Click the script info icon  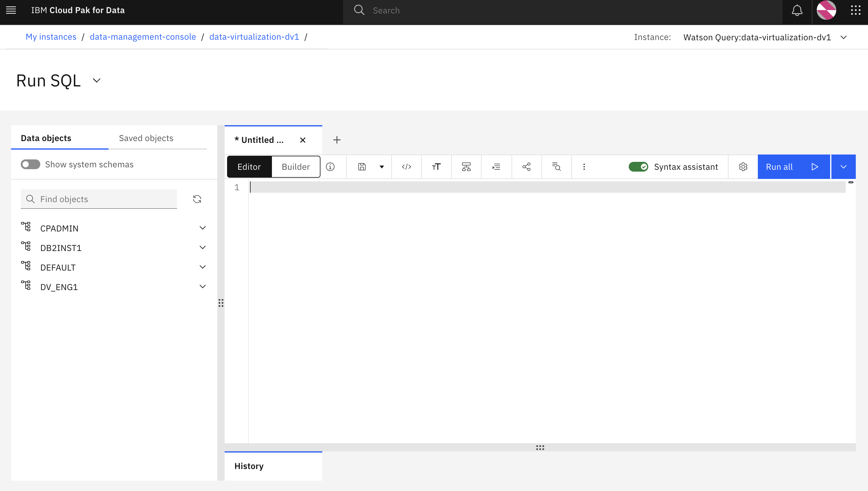(x=330, y=167)
